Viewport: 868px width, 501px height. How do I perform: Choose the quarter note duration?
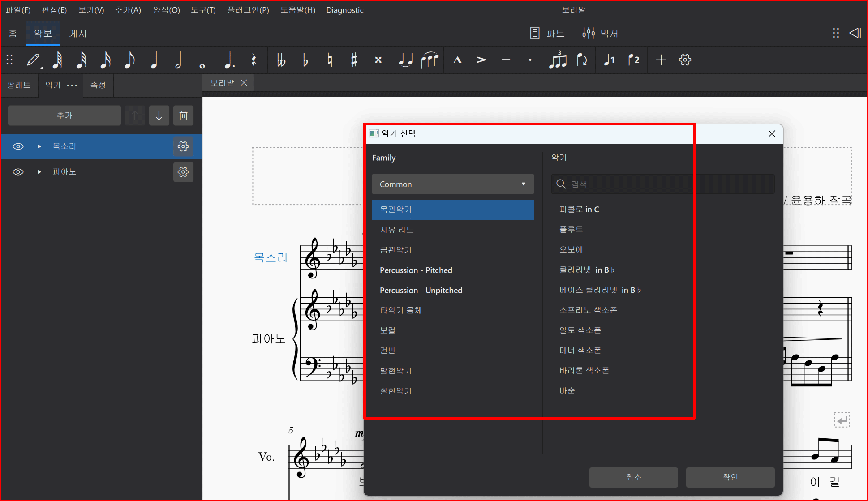point(155,60)
